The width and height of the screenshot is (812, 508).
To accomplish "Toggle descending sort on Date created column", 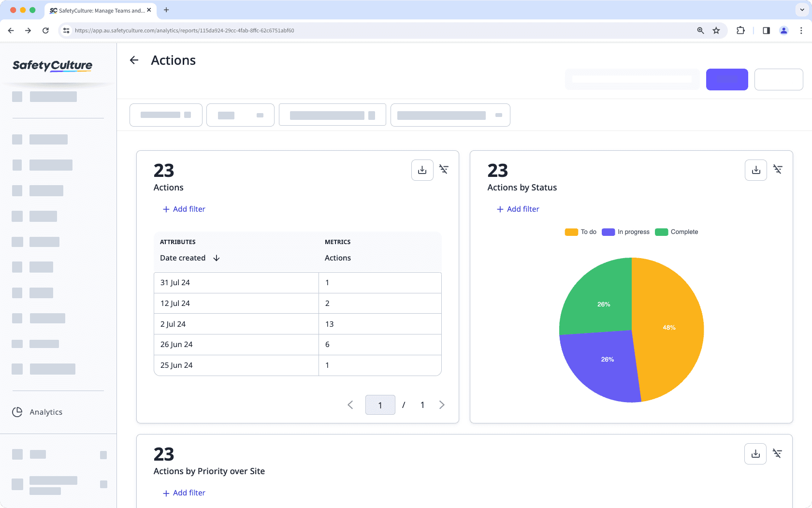I will tap(216, 258).
